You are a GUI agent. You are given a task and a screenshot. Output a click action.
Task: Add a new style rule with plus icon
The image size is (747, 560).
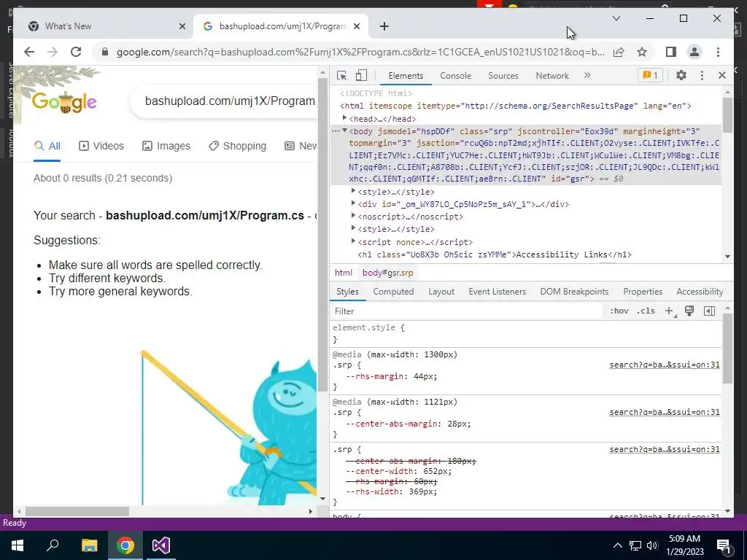click(x=670, y=311)
